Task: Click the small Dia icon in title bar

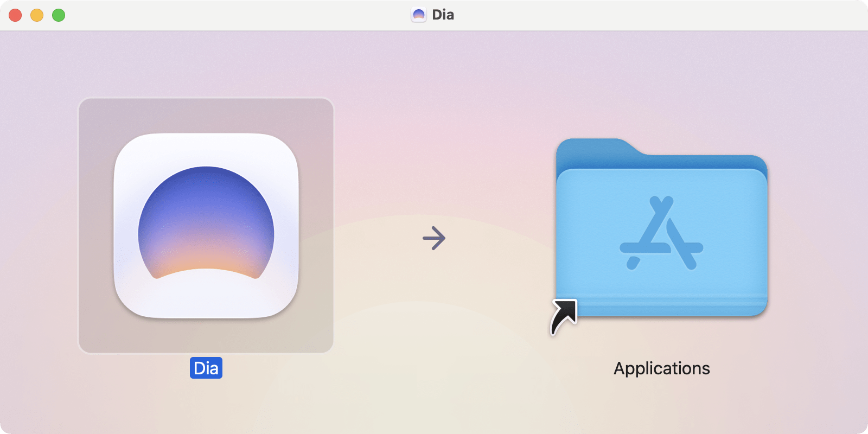Action: pyautogui.click(x=419, y=15)
